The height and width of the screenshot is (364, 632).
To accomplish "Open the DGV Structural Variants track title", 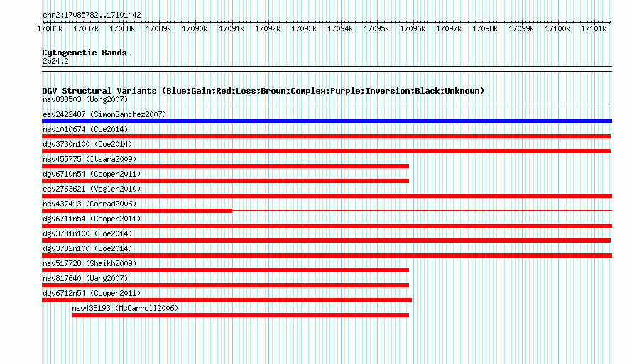I will pos(263,91).
